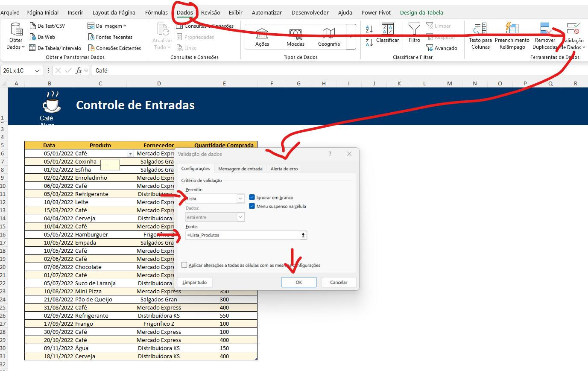
Task: Open the Inserir ribbon tab
Action: tap(76, 12)
